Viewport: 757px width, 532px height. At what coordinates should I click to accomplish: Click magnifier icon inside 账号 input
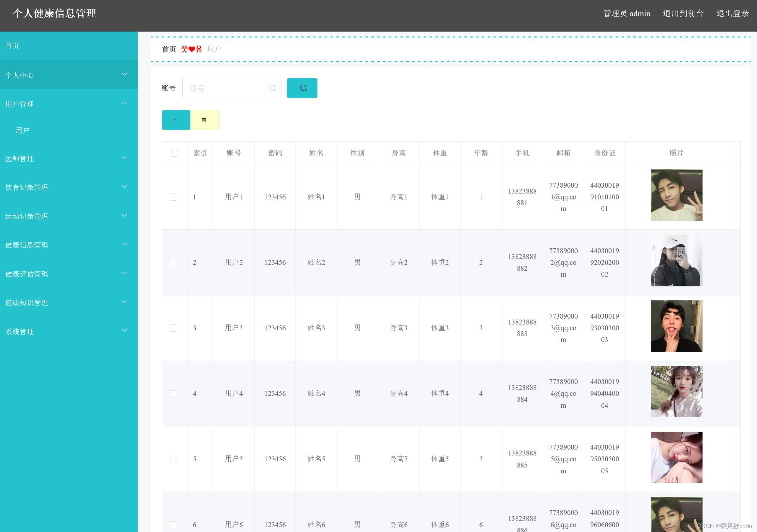point(272,88)
